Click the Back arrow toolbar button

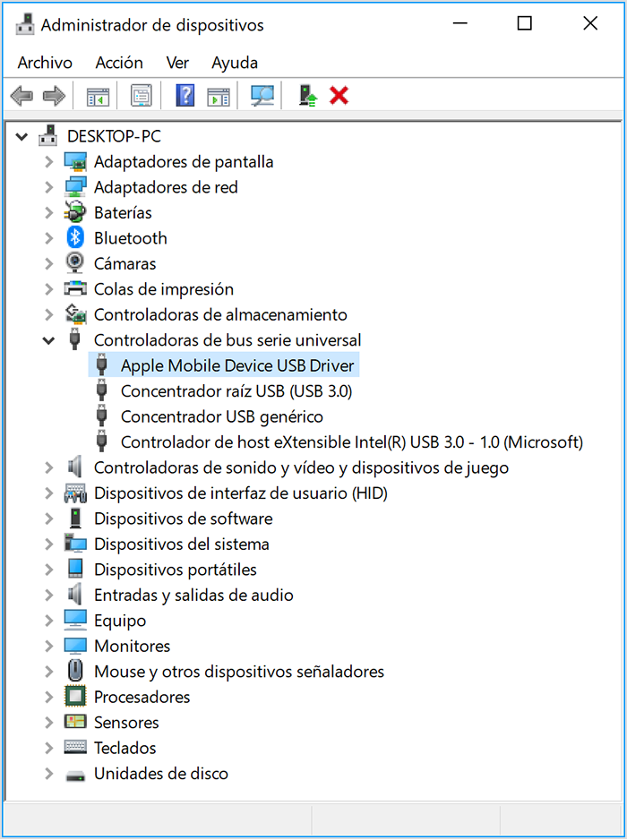coord(22,95)
